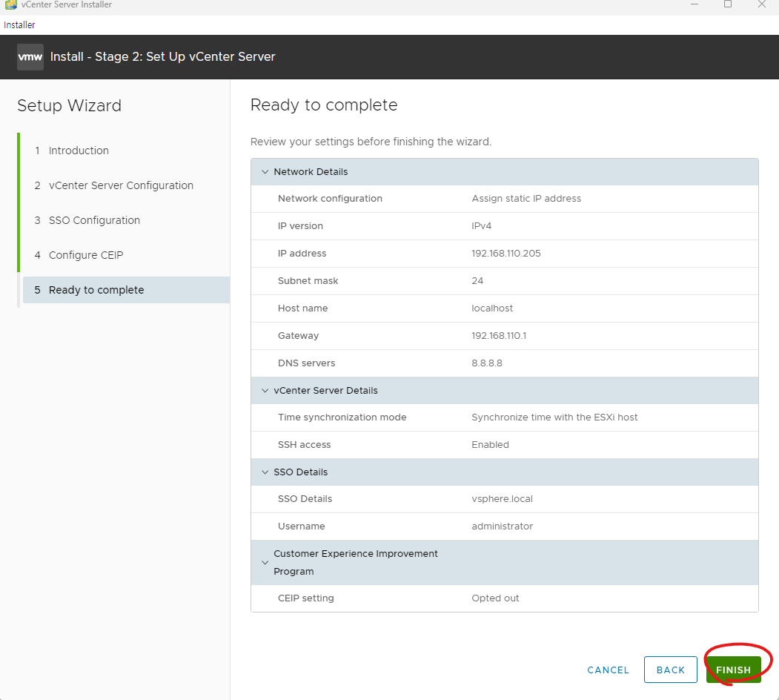
Task: Maximize the installer window
Action: 728,4
